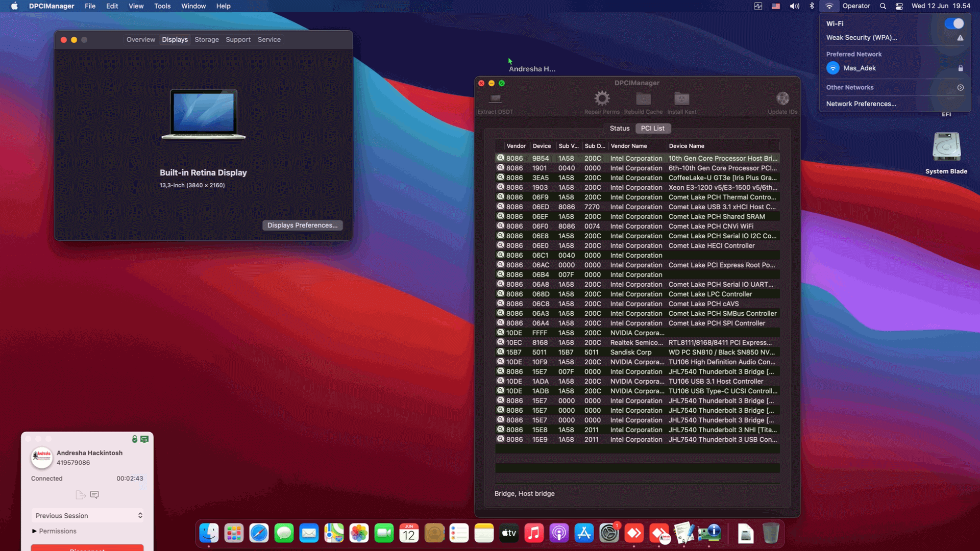Open Launchpad from the Dock
This screenshot has width=980, height=551.
click(x=234, y=533)
